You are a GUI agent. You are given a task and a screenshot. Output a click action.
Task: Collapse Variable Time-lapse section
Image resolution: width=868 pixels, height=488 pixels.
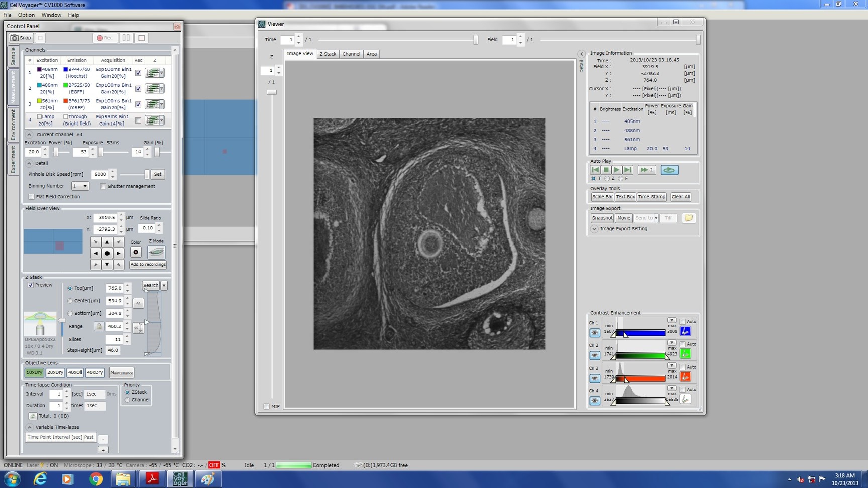pos(29,427)
